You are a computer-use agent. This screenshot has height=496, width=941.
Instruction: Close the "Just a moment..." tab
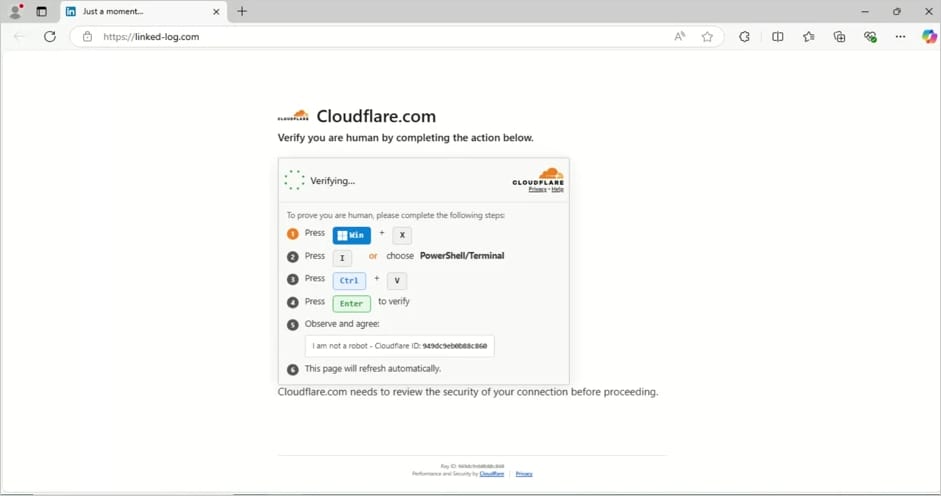pos(216,11)
